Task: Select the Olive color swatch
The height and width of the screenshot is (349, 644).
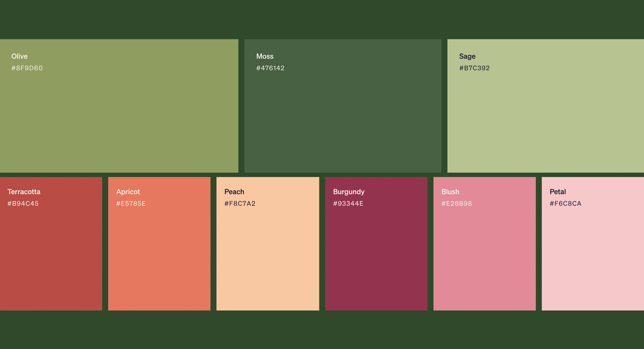Action: pos(119,106)
